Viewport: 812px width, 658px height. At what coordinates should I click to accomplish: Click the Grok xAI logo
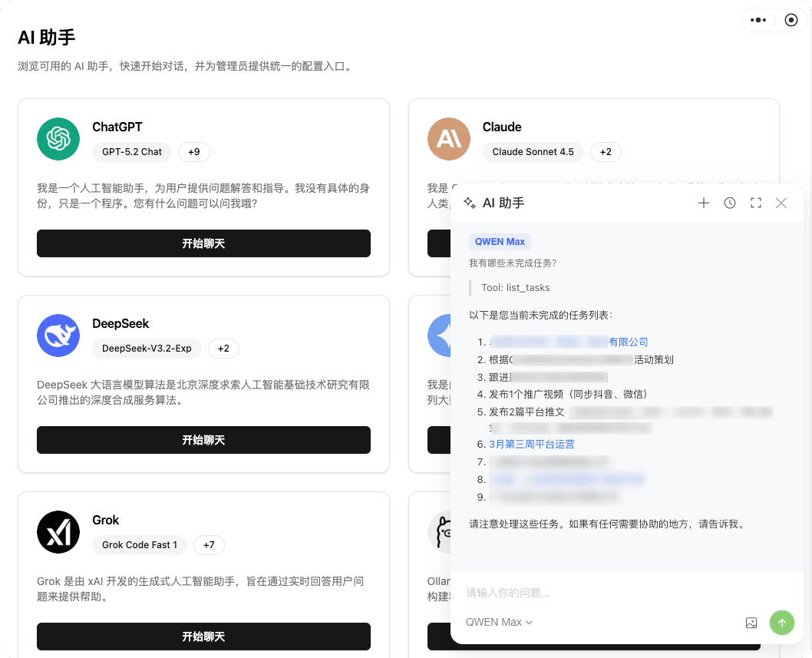pos(58,532)
